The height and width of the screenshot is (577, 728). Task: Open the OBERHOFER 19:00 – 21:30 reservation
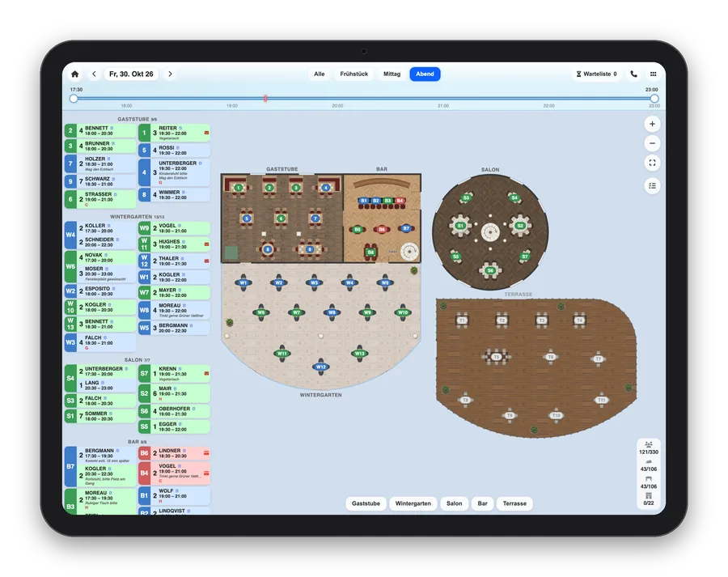[175, 411]
